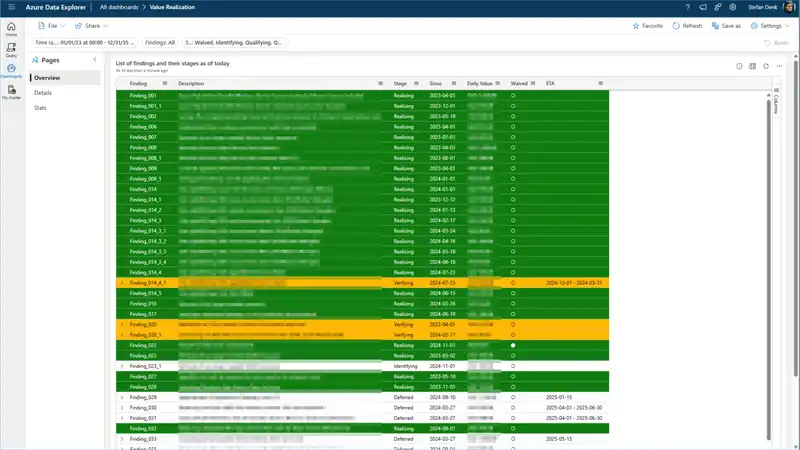The height and width of the screenshot is (450, 800).
Task: Toggle the Waived radio for Finding_001
Action: 513,95
